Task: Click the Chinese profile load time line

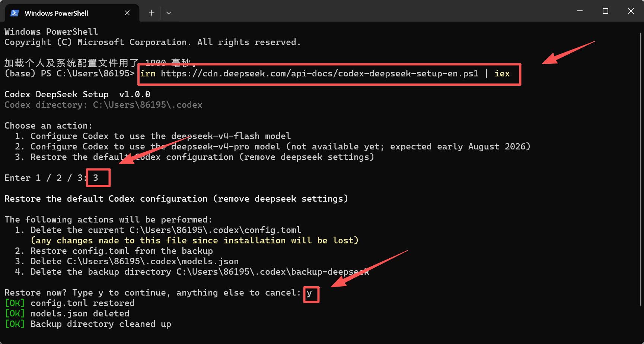Action: coord(101,63)
